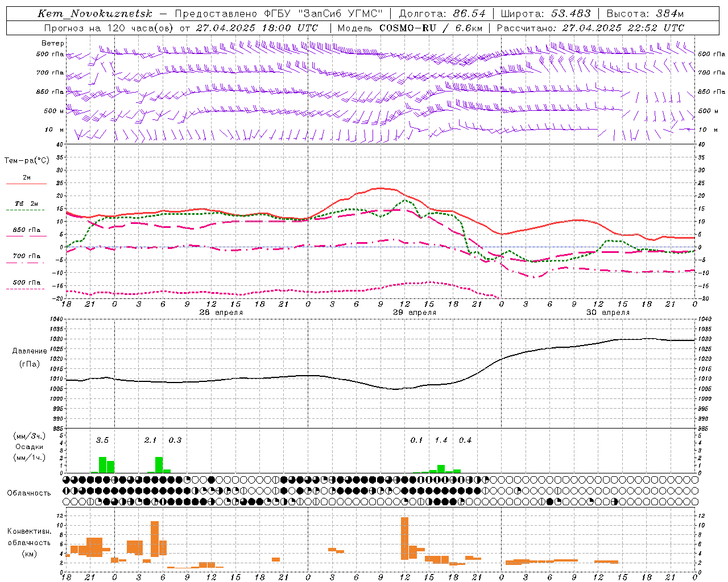The height and width of the screenshot is (582, 728).
Task: Click the 500 гПа entry in temperature legend
Action: [27, 282]
